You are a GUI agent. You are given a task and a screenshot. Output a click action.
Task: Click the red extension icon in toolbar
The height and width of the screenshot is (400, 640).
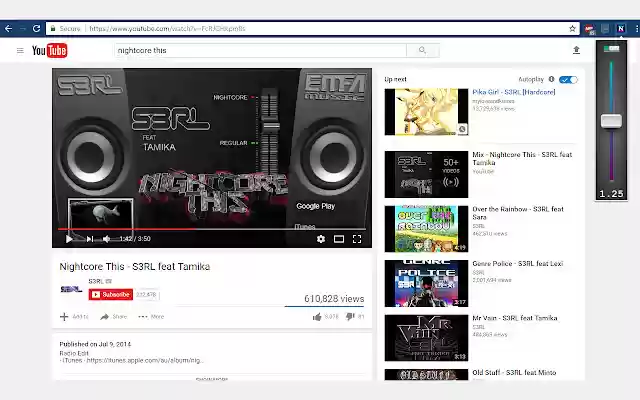589,29
